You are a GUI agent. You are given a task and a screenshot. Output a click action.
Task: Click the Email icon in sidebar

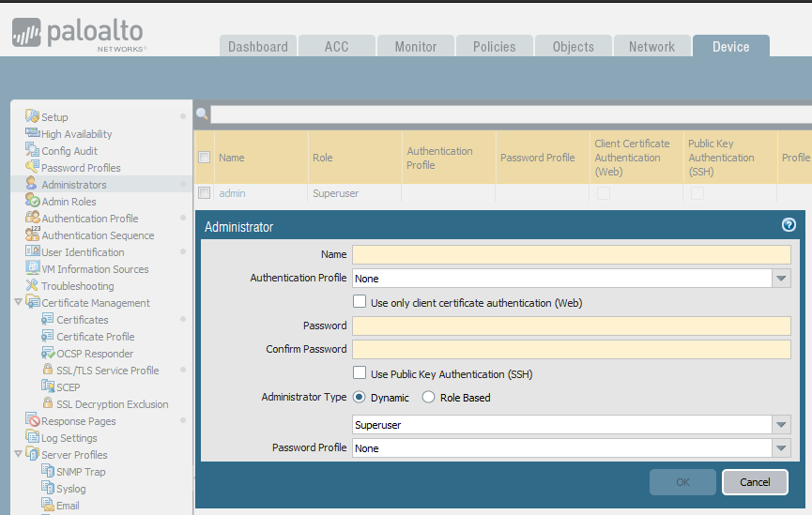point(48,504)
